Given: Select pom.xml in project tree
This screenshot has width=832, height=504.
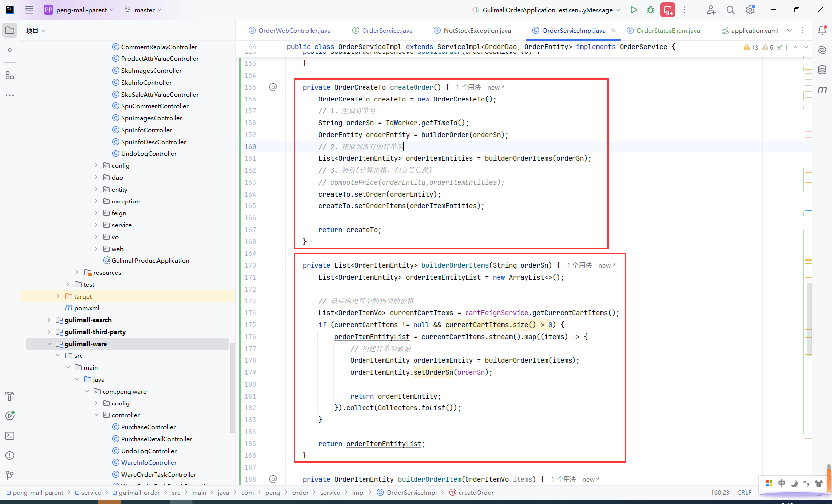Looking at the screenshot, I should coord(82,308).
